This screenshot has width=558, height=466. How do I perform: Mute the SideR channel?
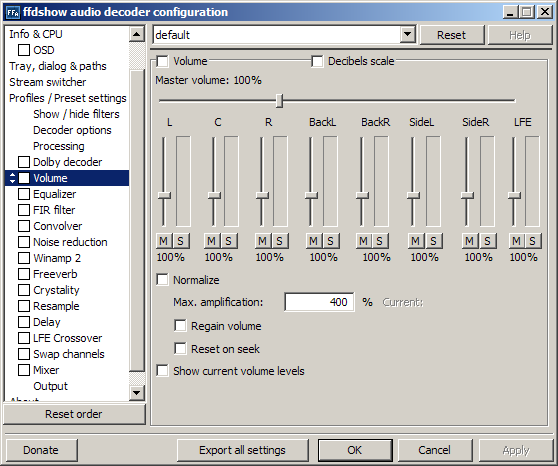[470, 241]
